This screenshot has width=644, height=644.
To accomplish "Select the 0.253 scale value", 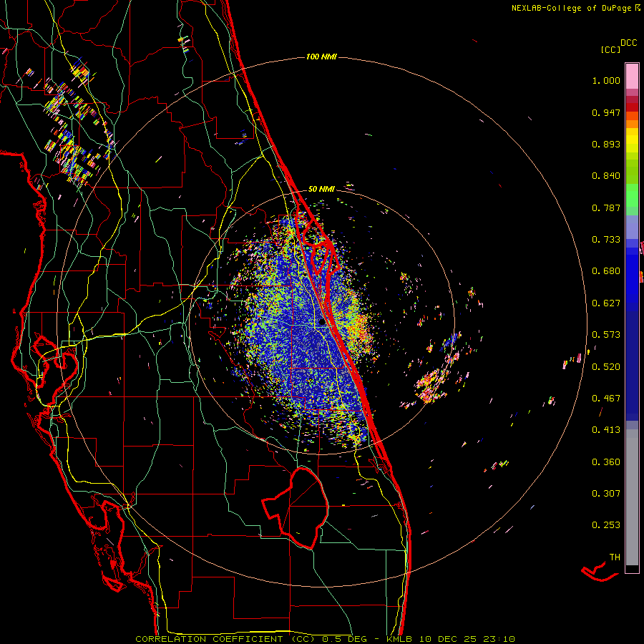I will click(606, 525).
